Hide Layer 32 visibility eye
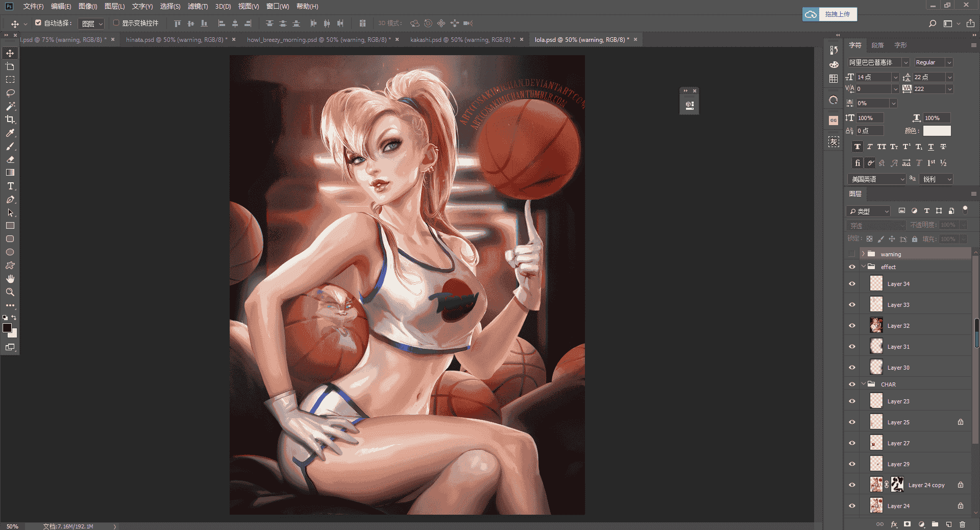This screenshot has height=530, width=980. [852, 325]
